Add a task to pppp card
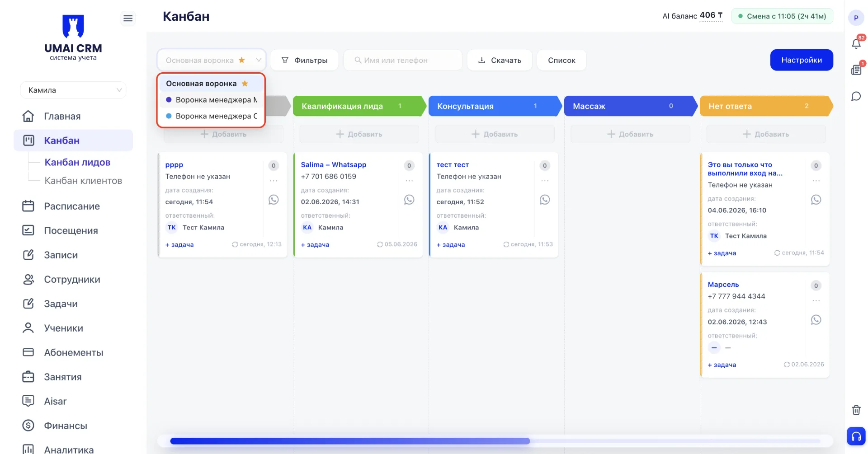The width and height of the screenshot is (868, 454). click(179, 245)
